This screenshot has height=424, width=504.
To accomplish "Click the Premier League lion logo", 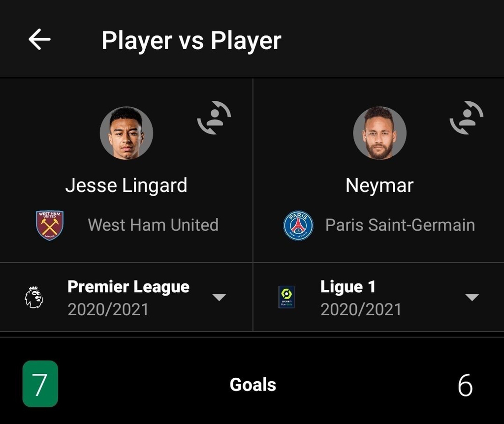I will (34, 297).
